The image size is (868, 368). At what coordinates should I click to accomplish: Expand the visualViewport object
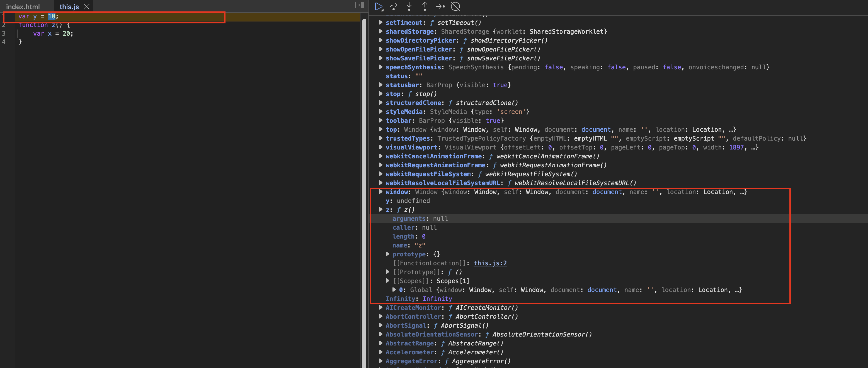(380, 147)
